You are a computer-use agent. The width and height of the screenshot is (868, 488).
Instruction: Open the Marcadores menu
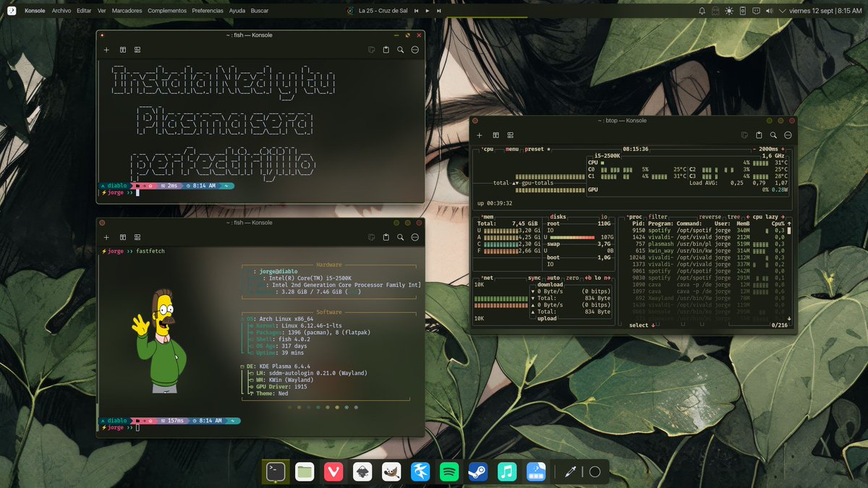pos(126,11)
